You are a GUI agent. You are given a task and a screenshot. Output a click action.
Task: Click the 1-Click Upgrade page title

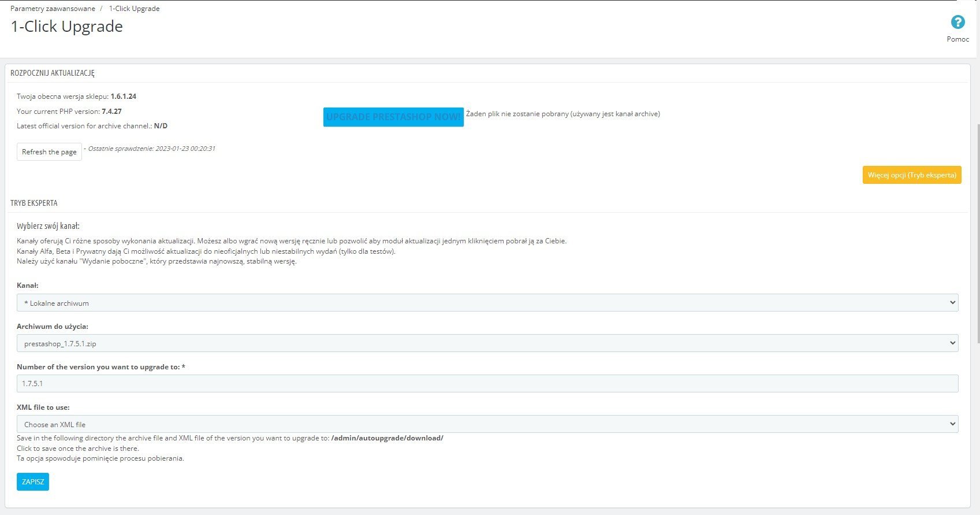(67, 27)
